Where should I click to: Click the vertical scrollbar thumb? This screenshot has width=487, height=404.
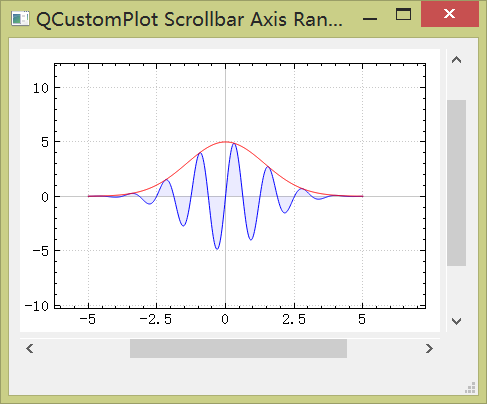456,183
